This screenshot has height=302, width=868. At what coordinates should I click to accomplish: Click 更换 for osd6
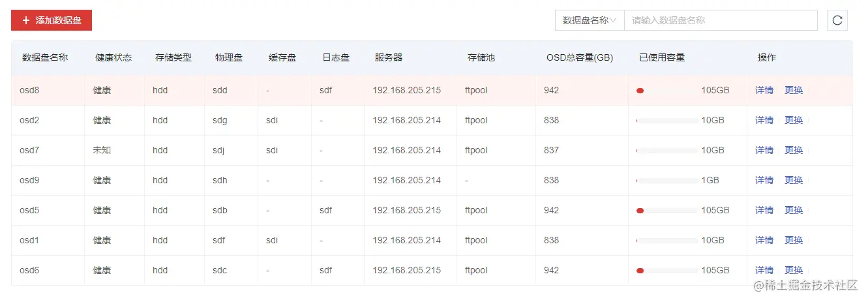point(794,270)
